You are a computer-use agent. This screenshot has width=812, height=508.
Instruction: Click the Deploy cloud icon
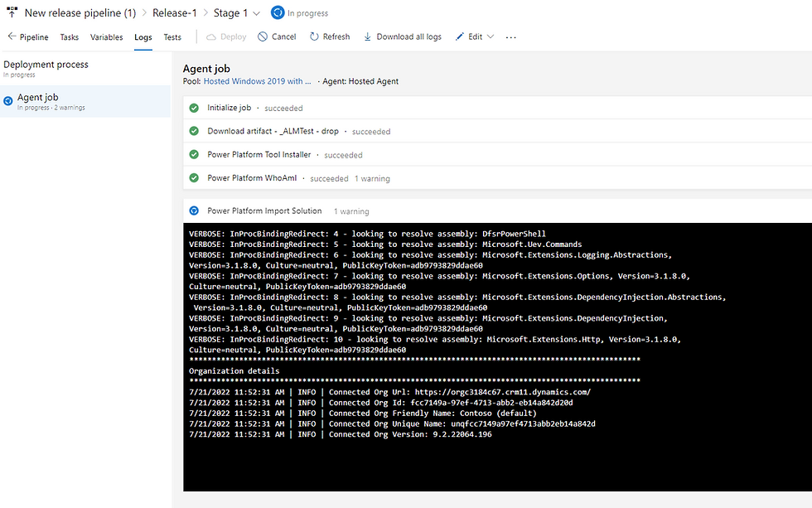pyautogui.click(x=211, y=36)
